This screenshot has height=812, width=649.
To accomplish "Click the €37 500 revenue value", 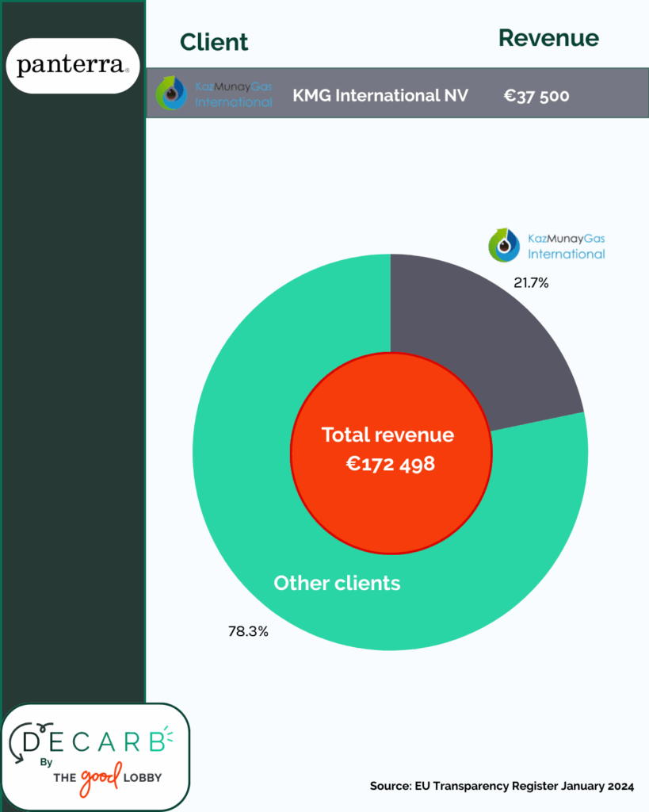I will tap(536, 96).
